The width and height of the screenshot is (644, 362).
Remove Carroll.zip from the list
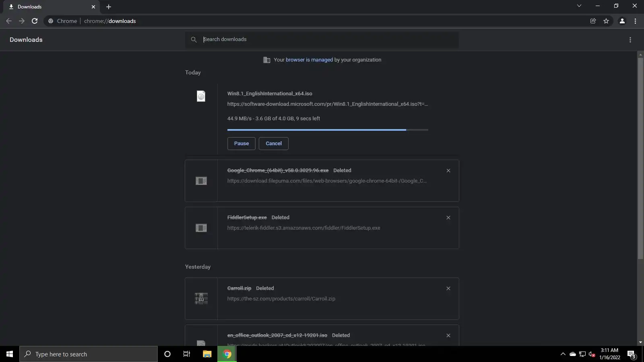448,288
